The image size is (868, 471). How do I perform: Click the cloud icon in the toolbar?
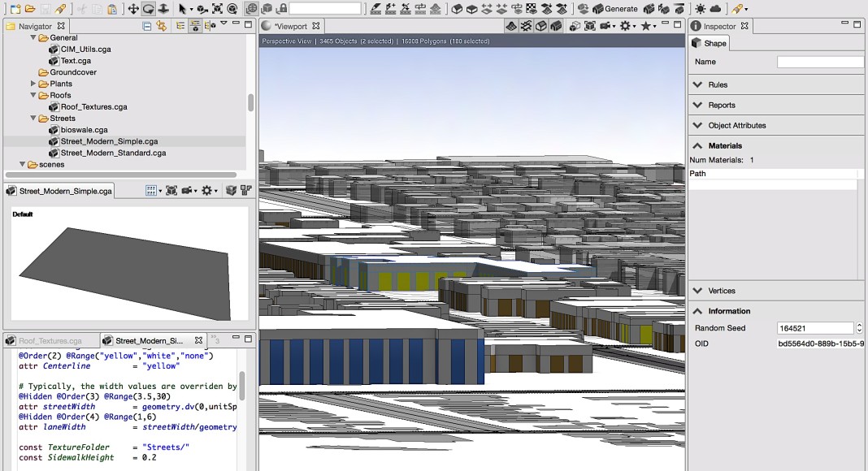pos(715,8)
